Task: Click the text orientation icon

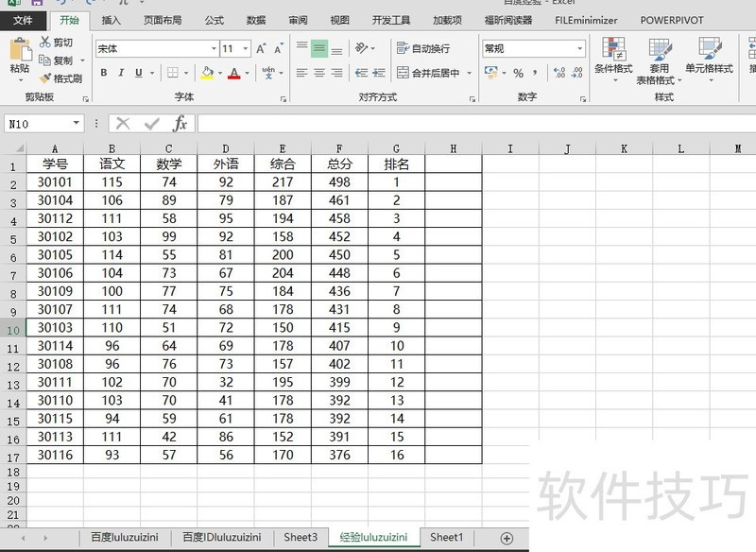Action: 362,47
